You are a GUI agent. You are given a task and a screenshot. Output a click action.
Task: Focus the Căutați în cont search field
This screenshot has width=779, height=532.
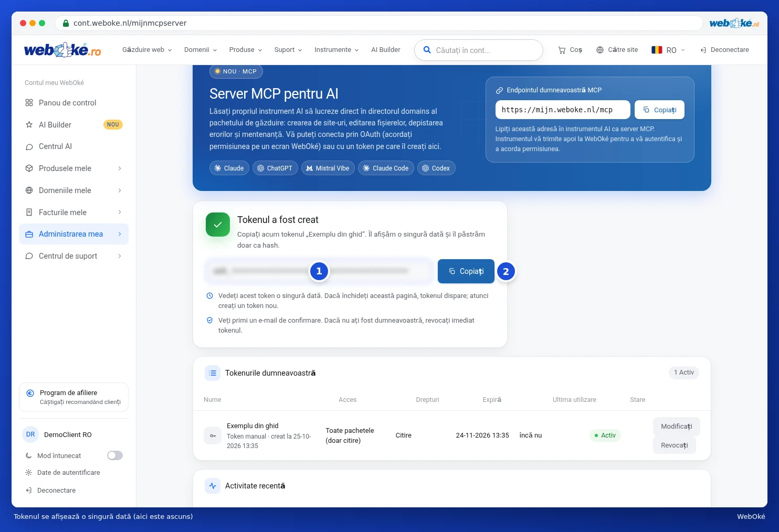[x=479, y=50]
